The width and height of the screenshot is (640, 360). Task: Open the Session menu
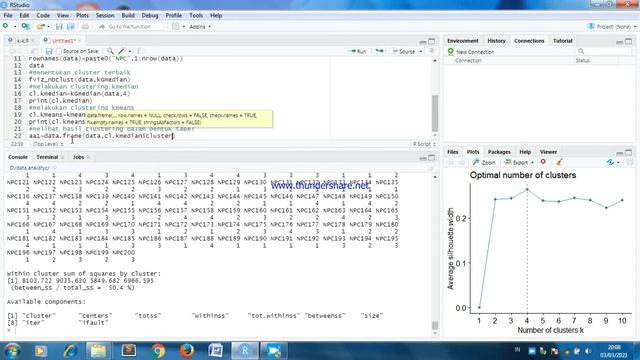click(105, 16)
